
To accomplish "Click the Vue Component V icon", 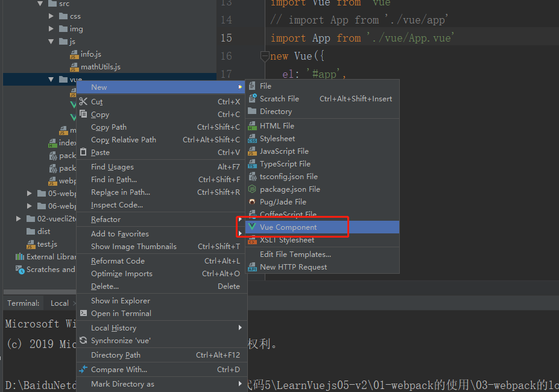I will click(252, 227).
